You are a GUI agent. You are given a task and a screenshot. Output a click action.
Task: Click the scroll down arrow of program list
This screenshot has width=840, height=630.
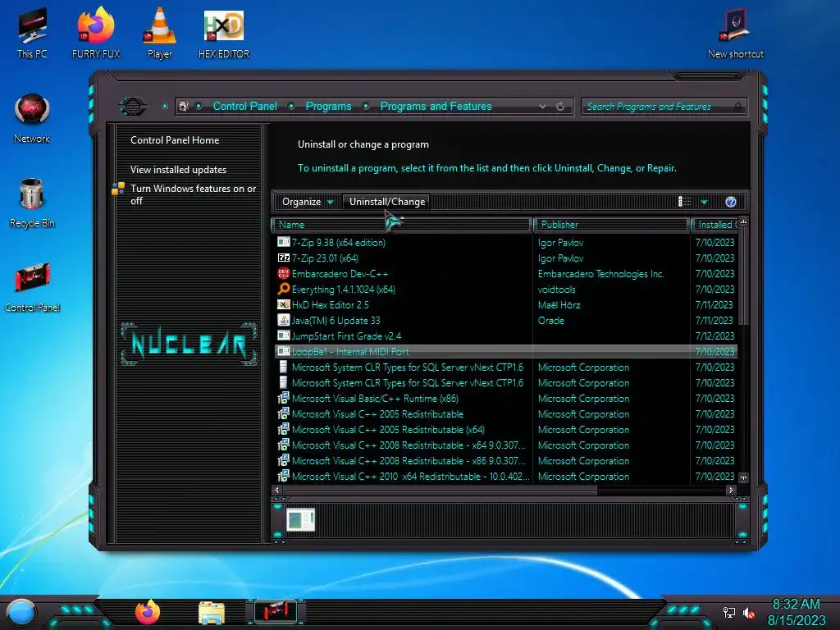[743, 477]
